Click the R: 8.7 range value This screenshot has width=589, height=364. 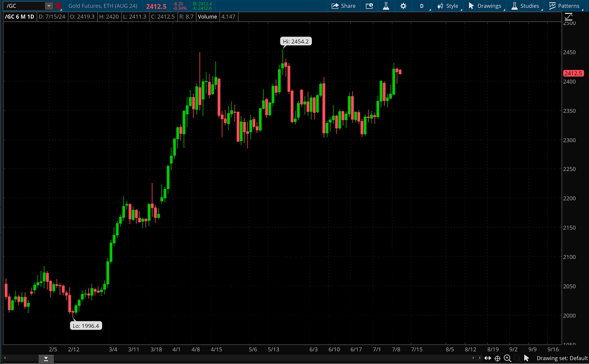tap(186, 17)
